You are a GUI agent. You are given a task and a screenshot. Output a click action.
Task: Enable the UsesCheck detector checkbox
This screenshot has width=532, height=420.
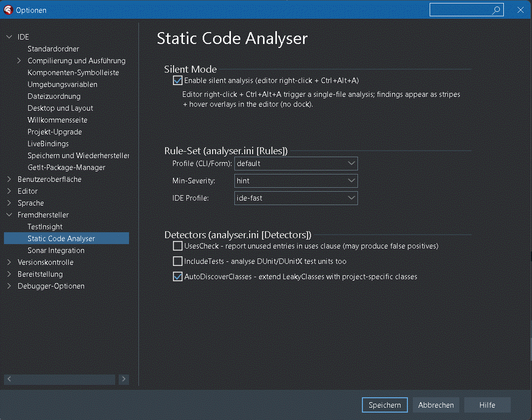177,246
